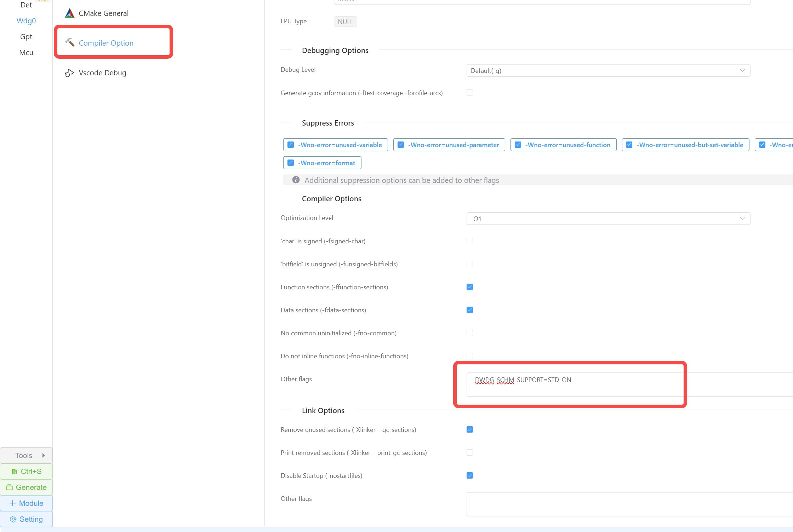Disable Remove unused sections link option
Image resolution: width=793 pixels, height=532 pixels.
(470, 429)
